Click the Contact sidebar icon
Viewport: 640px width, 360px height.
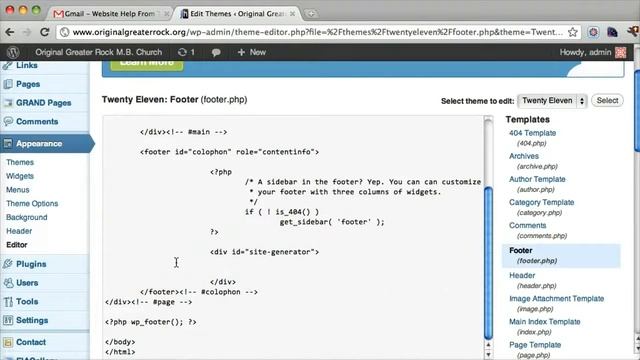coord(8,342)
